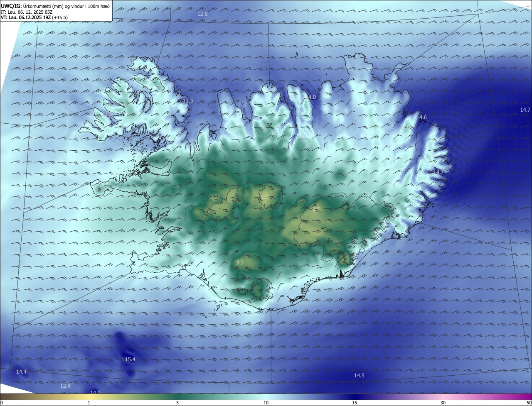Viewport: 532px width, 406px height.
Task: Click the 'IT: Lau. 06. 12. 2025 03Z' line
Action: click(26, 12)
